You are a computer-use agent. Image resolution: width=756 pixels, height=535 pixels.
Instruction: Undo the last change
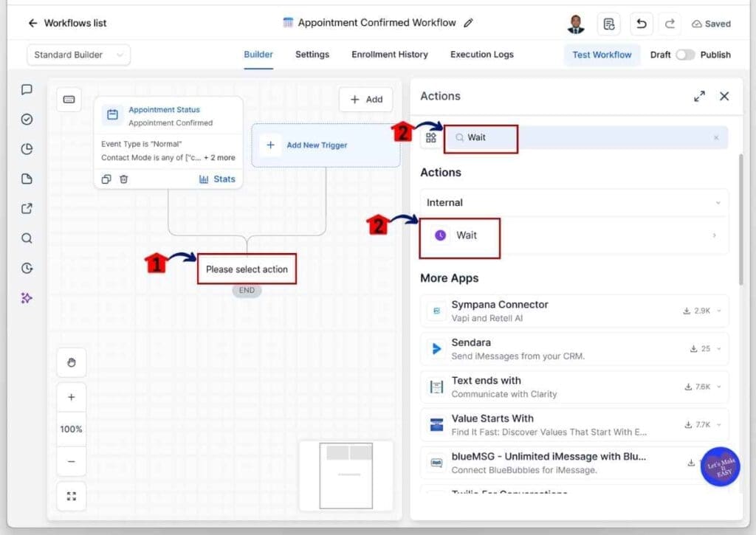click(x=642, y=24)
